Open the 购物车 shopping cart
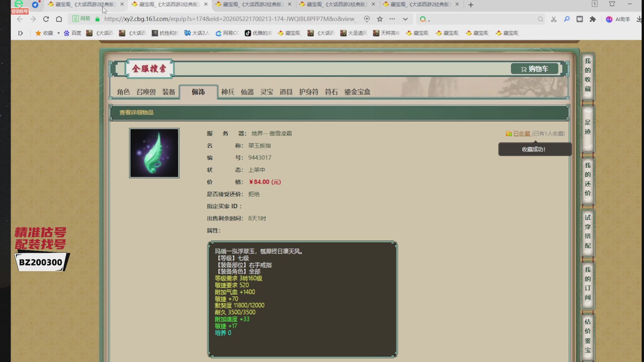The width and height of the screenshot is (644, 362). [x=534, y=69]
